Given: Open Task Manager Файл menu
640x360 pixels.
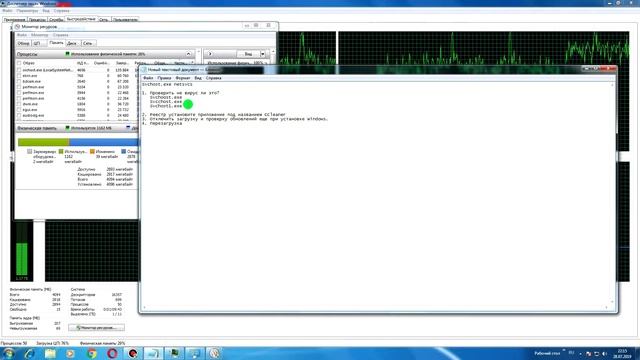Looking at the screenshot, I should (7, 11).
